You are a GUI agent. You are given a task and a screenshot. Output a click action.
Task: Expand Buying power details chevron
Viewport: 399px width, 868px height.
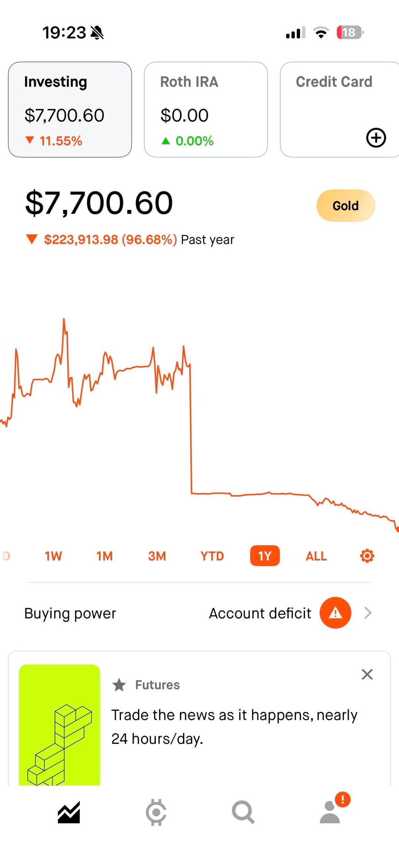point(368,613)
